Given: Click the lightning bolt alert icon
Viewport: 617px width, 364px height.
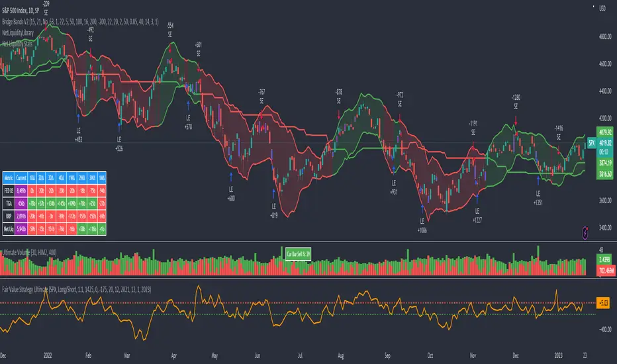Looking at the screenshot, I should click(x=585, y=232).
